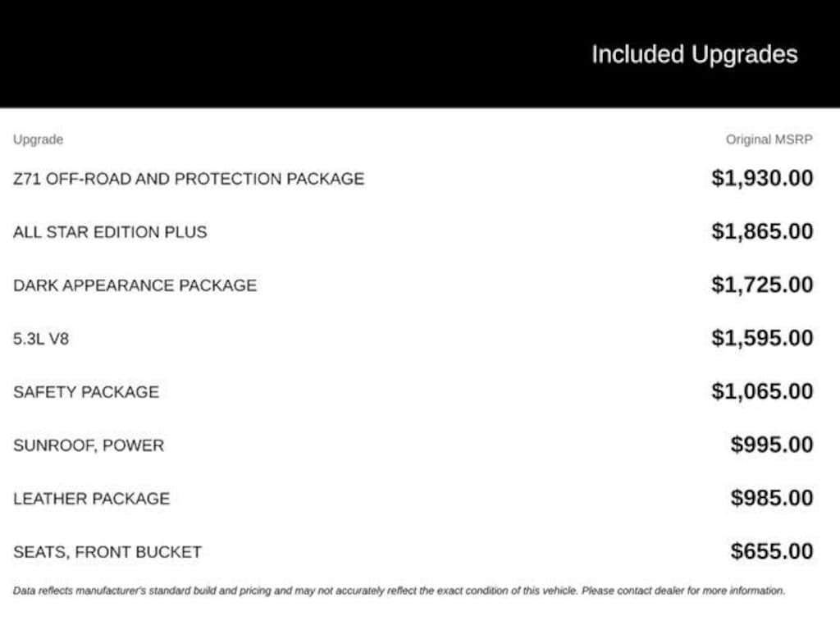This screenshot has height=630, width=840.
Task: Click the manufacturer data disclaimer text
Action: [399, 591]
